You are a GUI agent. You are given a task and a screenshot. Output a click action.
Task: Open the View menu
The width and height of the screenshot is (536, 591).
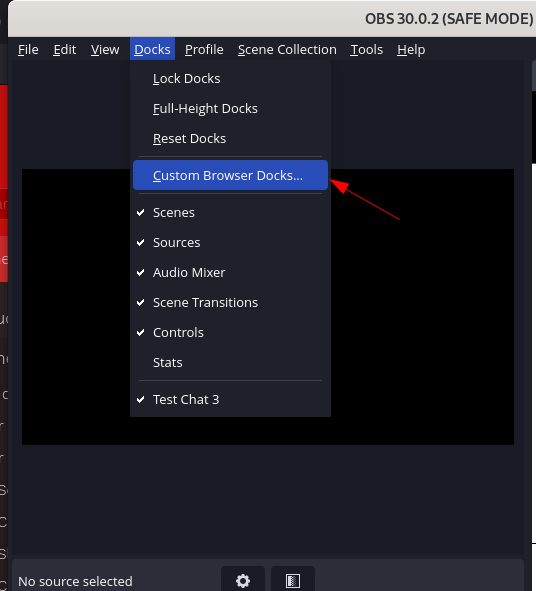click(x=105, y=49)
